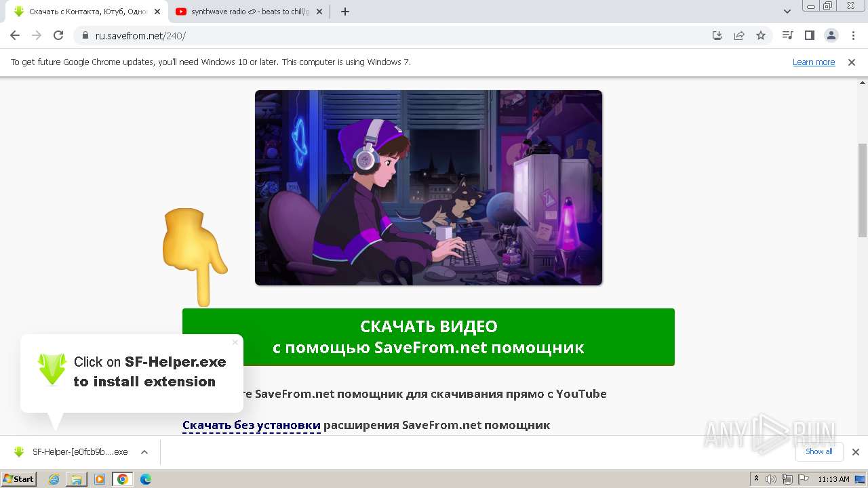Go forward to next page
This screenshot has width=868, height=488.
point(37,35)
